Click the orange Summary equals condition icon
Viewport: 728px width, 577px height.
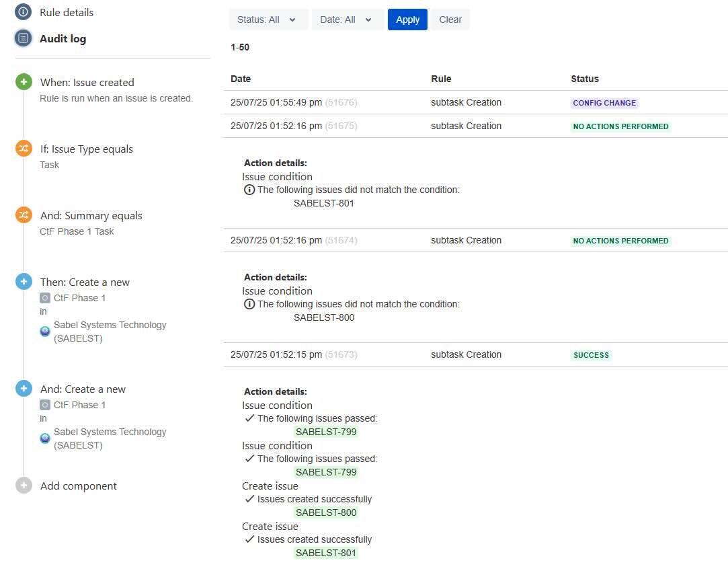24,215
